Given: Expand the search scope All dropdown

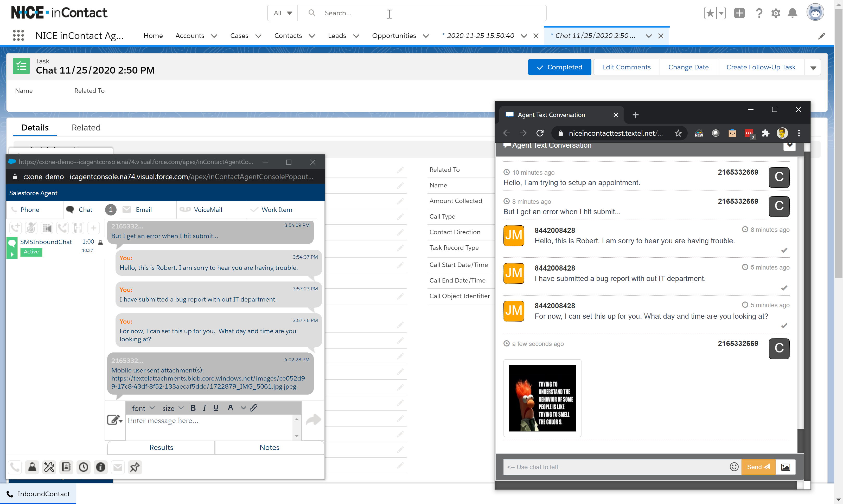Looking at the screenshot, I should [x=282, y=13].
